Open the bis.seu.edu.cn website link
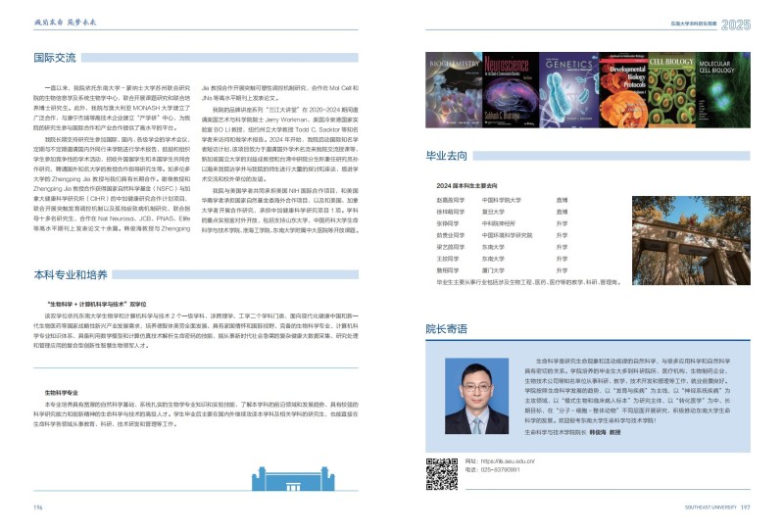Image resolution: width=784 pixels, height=532 pixels. coord(500,460)
